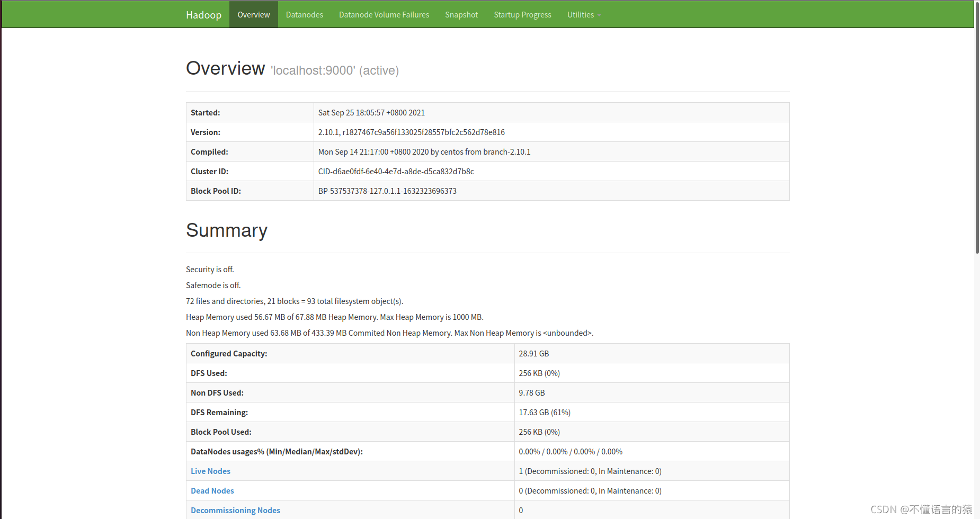Click Non DFS Used value 9.78 GB

531,393
